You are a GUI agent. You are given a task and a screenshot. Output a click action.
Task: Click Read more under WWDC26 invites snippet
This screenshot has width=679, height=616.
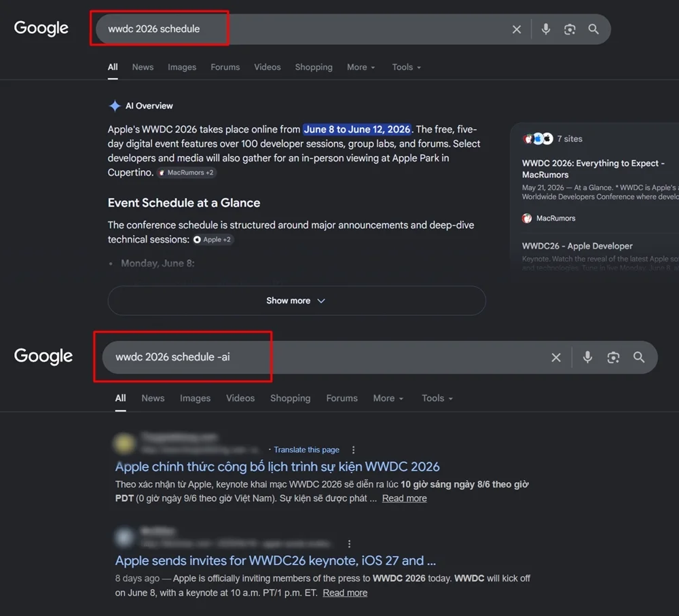point(345,593)
